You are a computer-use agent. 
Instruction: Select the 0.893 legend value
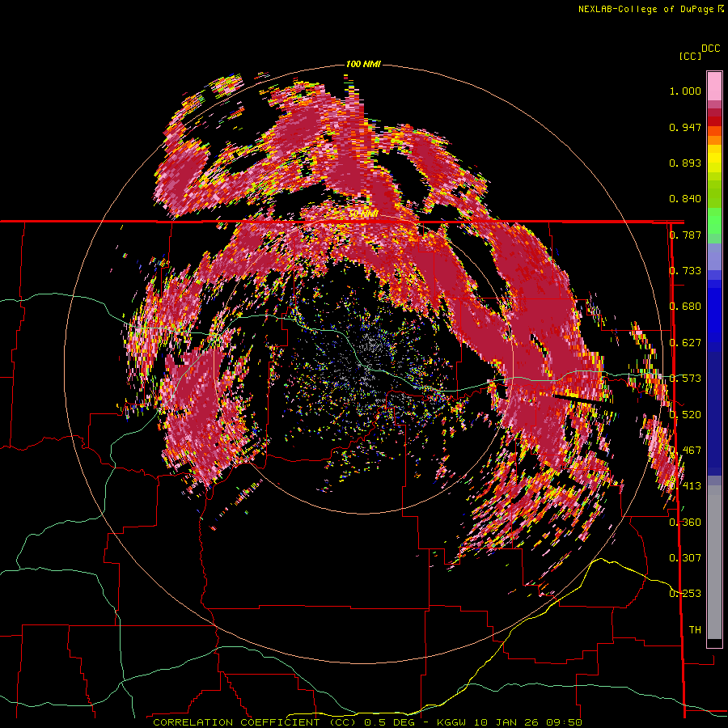(685, 163)
